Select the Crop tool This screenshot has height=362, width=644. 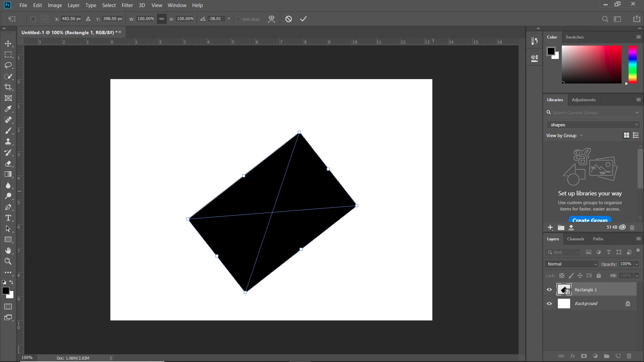coord(8,87)
